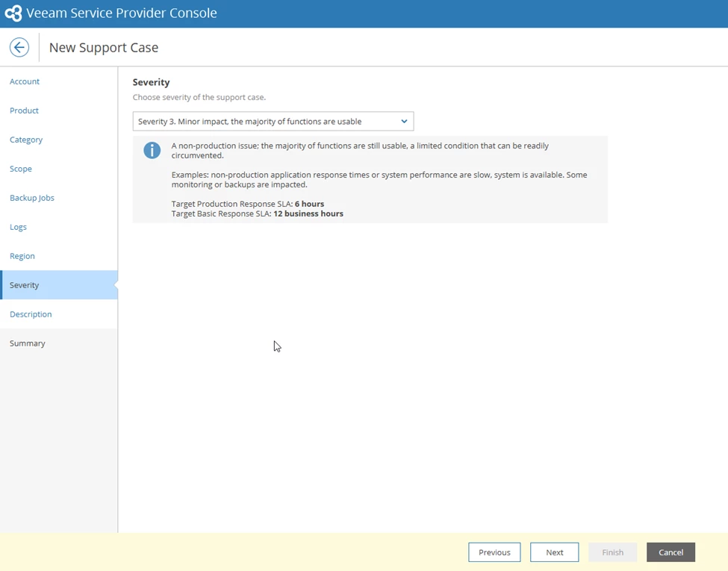The image size is (728, 571).
Task: Select the Severity 3 combo box
Action: 273,121
